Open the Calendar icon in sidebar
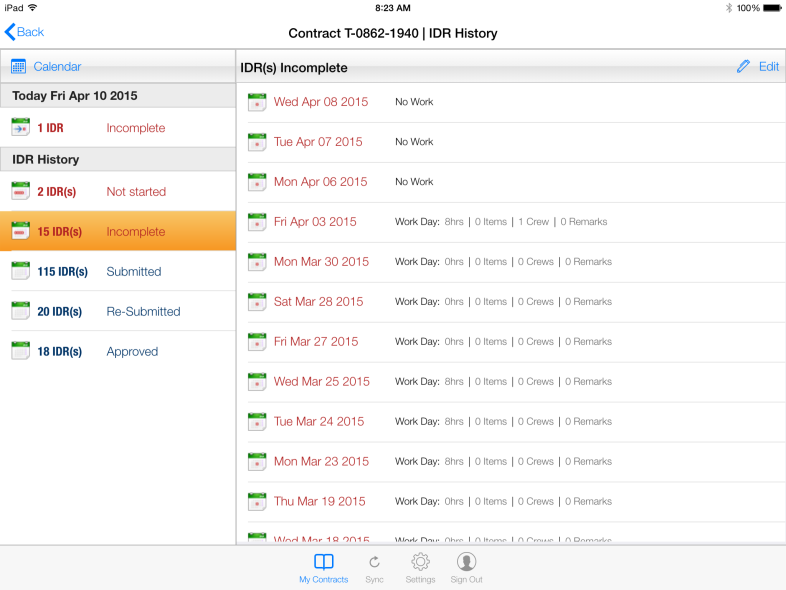The width and height of the screenshot is (786, 590). coord(19,67)
